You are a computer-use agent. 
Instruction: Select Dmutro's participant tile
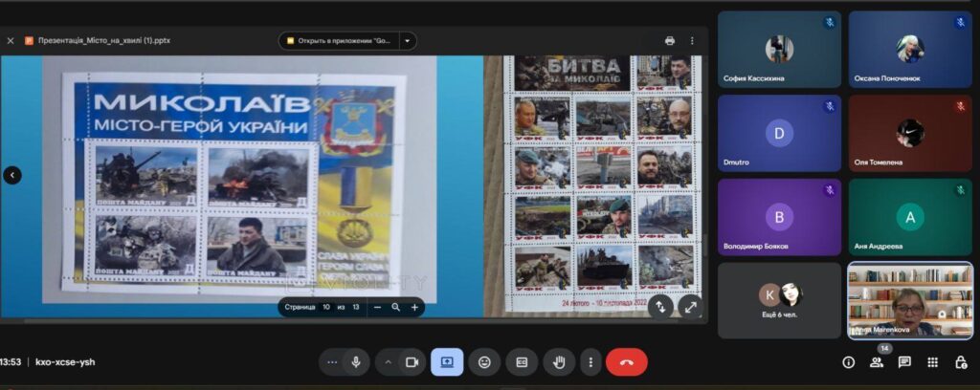point(779,133)
